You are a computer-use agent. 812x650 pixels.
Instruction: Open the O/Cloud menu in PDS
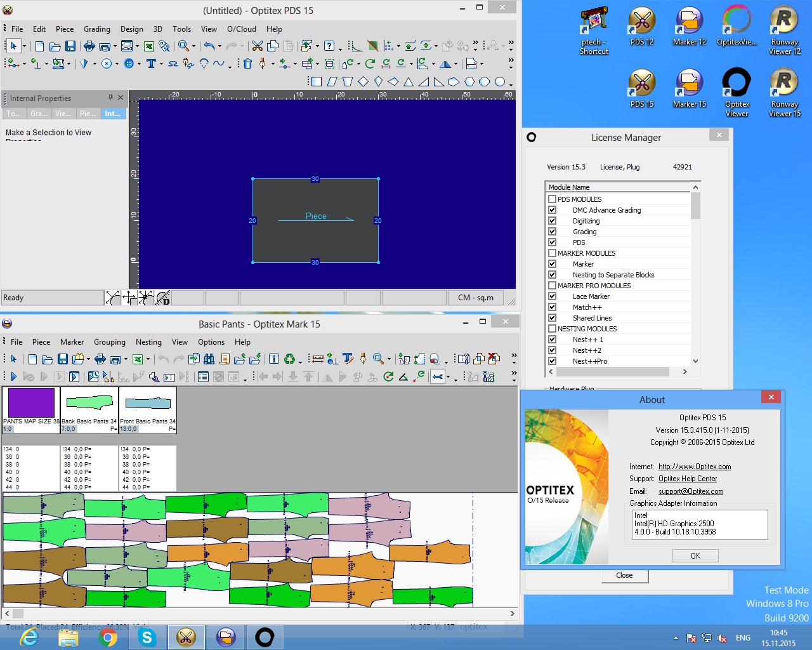click(242, 29)
